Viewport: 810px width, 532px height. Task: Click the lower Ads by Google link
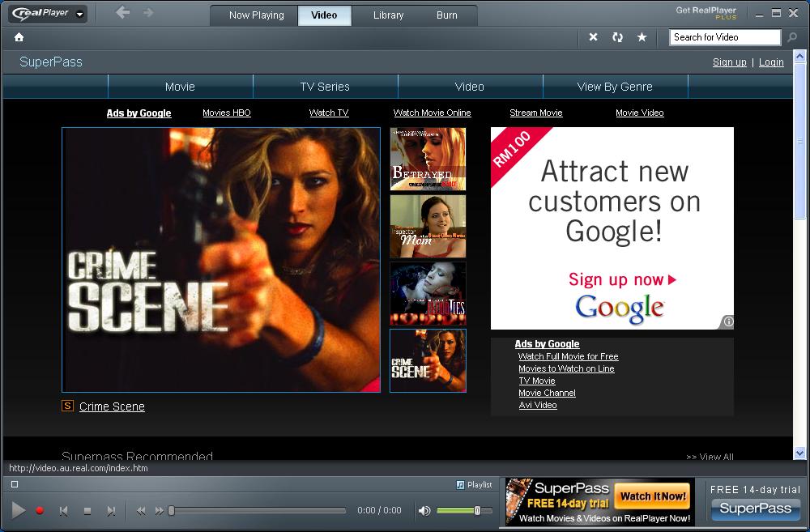point(547,344)
